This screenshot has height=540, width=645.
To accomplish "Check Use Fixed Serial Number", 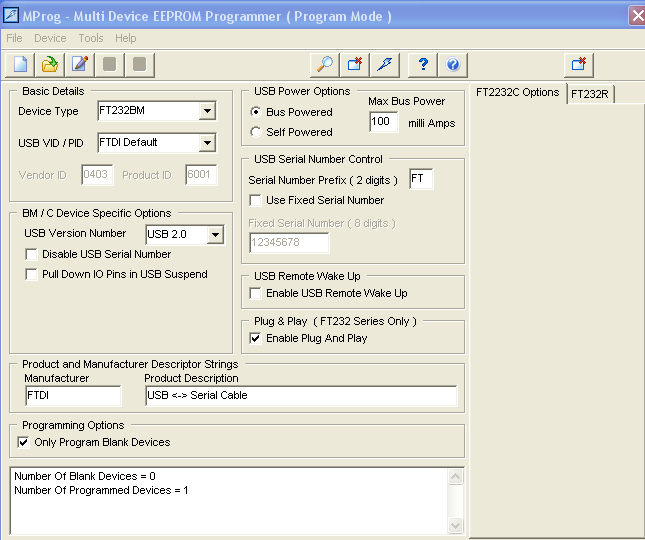I will [x=255, y=200].
